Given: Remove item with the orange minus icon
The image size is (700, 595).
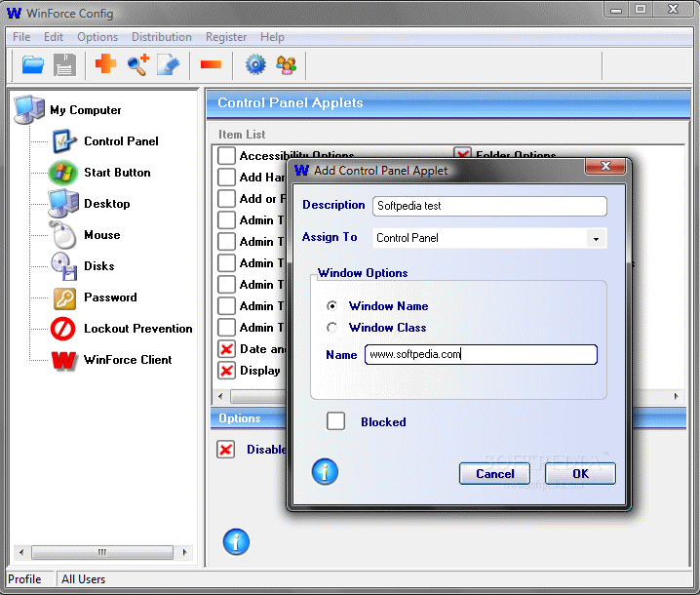Looking at the screenshot, I should 212,65.
